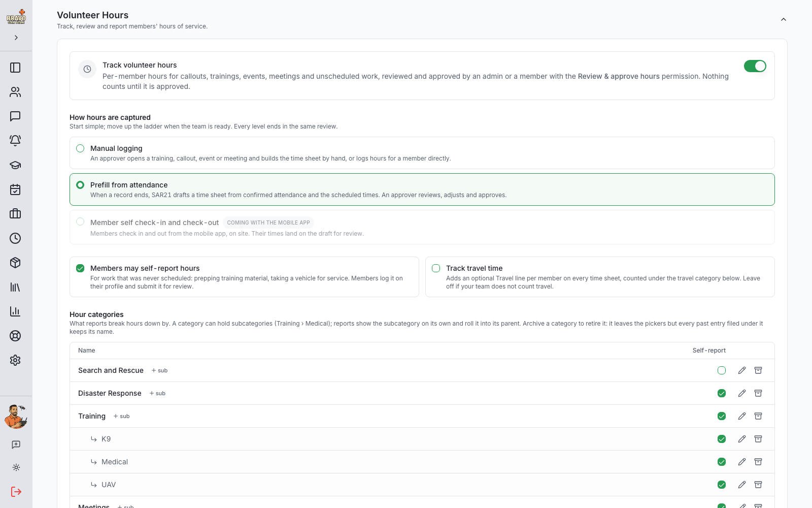
Task: Archive the Medical subcategory
Action: [758, 462]
